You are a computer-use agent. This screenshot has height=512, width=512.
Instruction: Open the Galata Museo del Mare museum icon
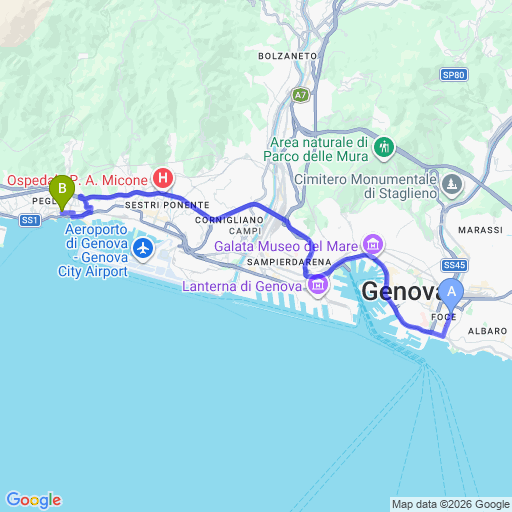[x=373, y=245]
